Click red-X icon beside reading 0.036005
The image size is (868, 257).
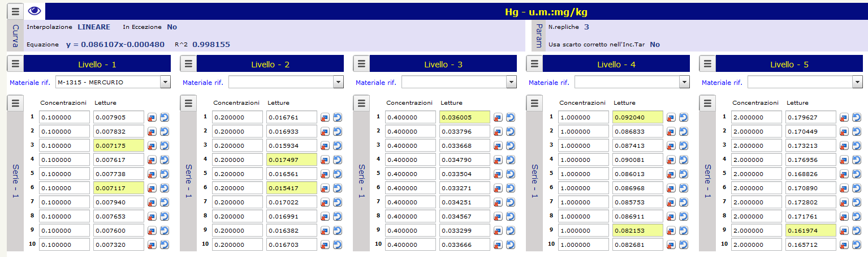click(x=498, y=117)
